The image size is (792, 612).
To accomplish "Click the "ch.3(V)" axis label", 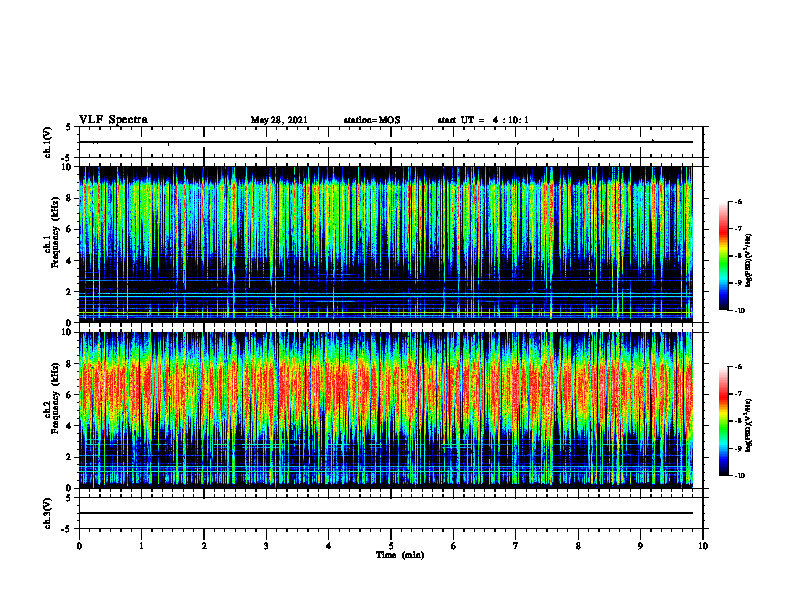I will tap(48, 513).
